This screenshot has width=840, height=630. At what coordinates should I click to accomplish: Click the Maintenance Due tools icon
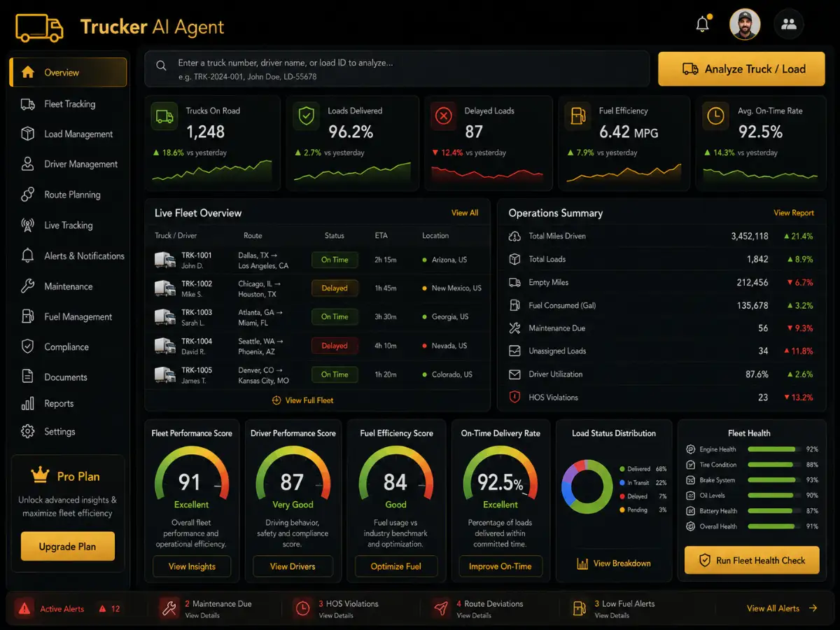coord(514,328)
